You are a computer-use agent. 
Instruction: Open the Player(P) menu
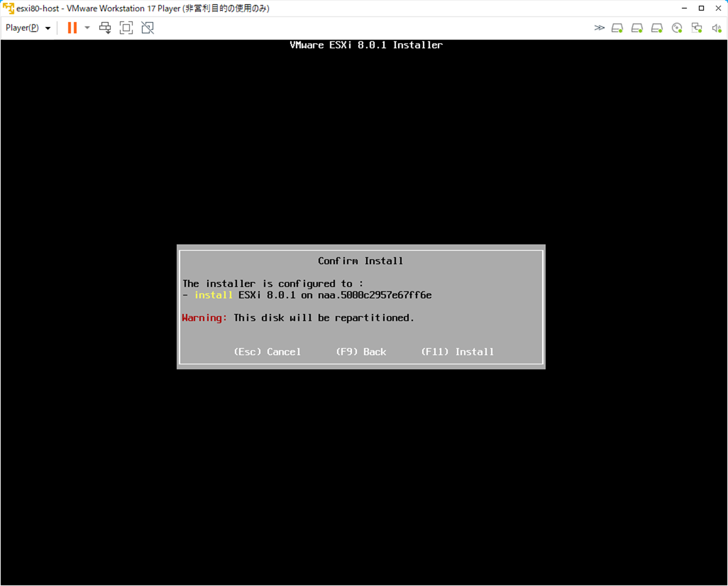coord(28,28)
